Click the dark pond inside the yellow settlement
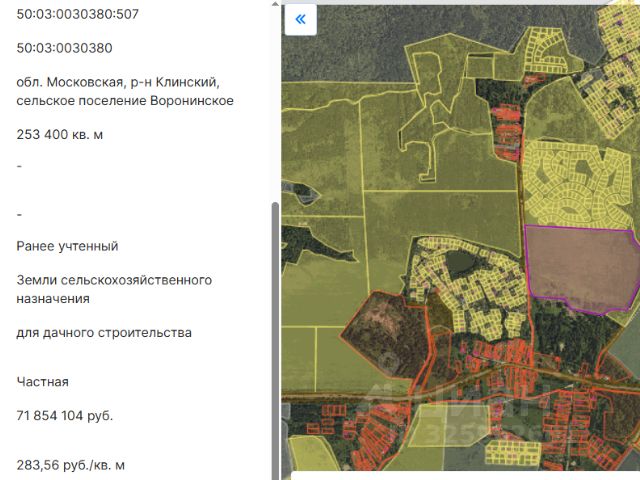Screen dimensions: 640x480 460,262
